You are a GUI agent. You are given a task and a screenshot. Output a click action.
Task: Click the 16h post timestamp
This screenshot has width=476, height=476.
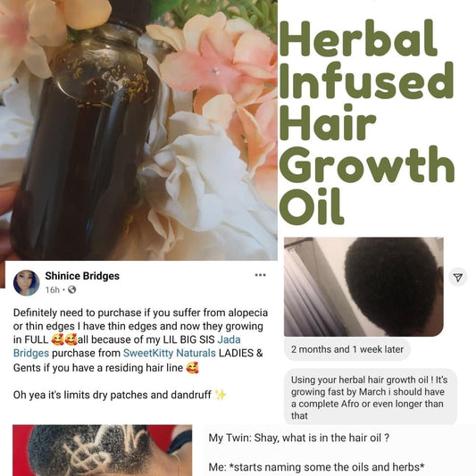tap(53, 290)
